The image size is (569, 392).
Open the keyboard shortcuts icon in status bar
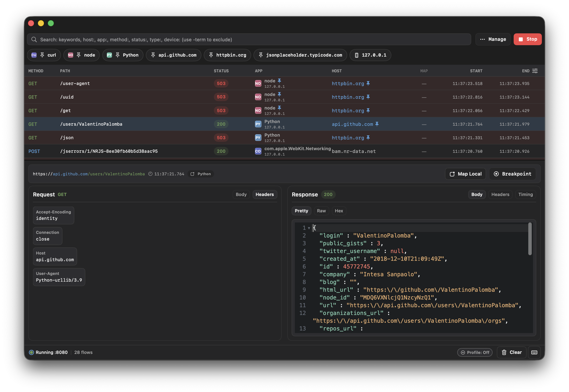pos(534,352)
